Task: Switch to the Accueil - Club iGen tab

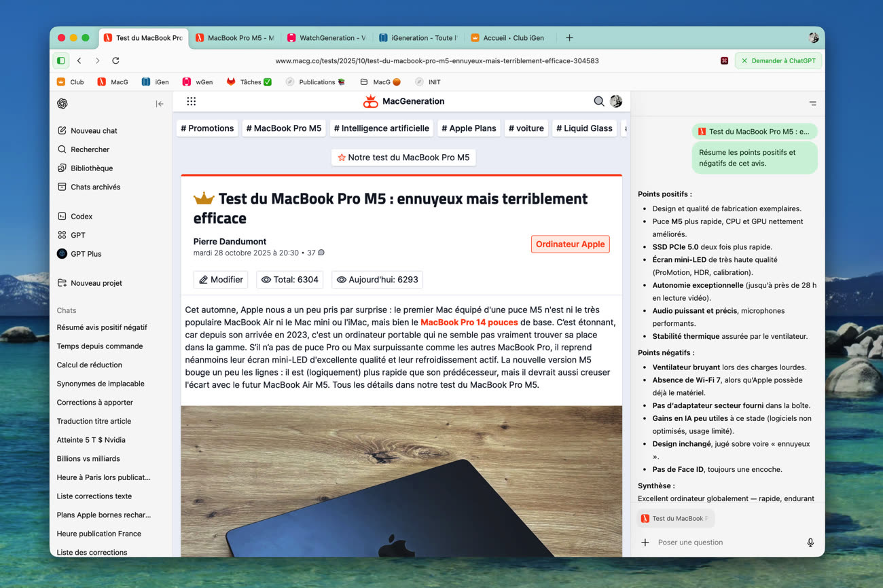Action: click(x=508, y=38)
